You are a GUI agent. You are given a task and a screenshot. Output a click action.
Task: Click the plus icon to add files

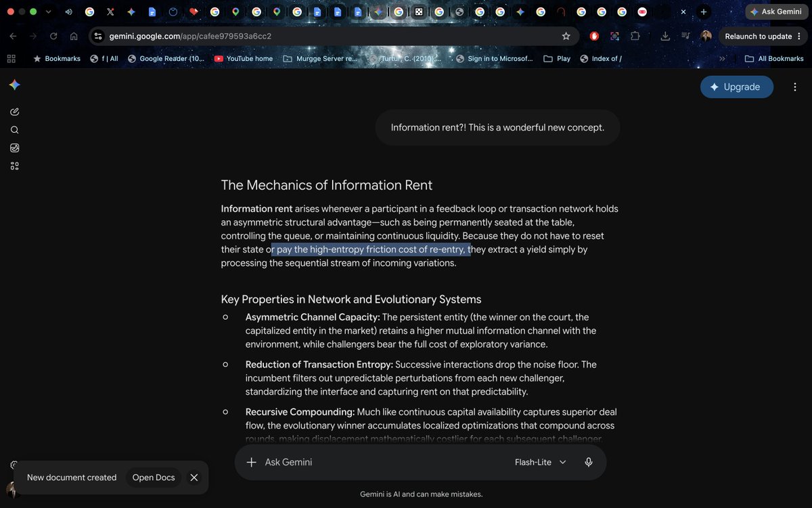(251, 462)
